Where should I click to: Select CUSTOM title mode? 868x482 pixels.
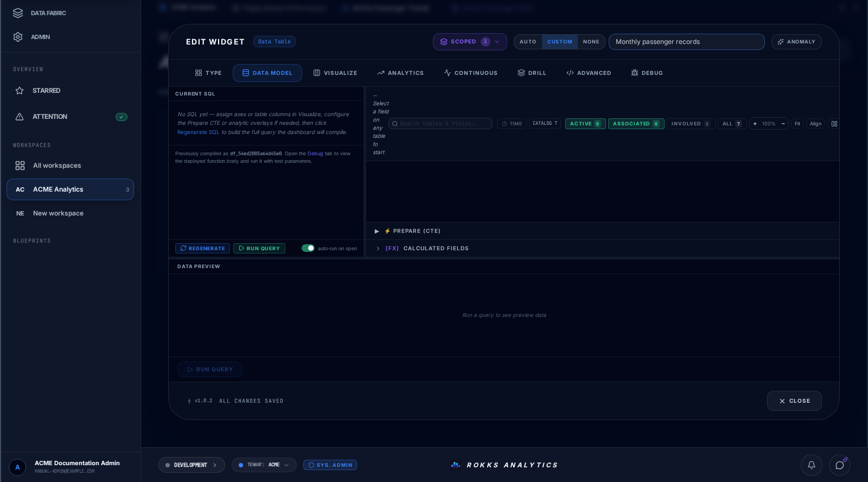pyautogui.click(x=560, y=42)
